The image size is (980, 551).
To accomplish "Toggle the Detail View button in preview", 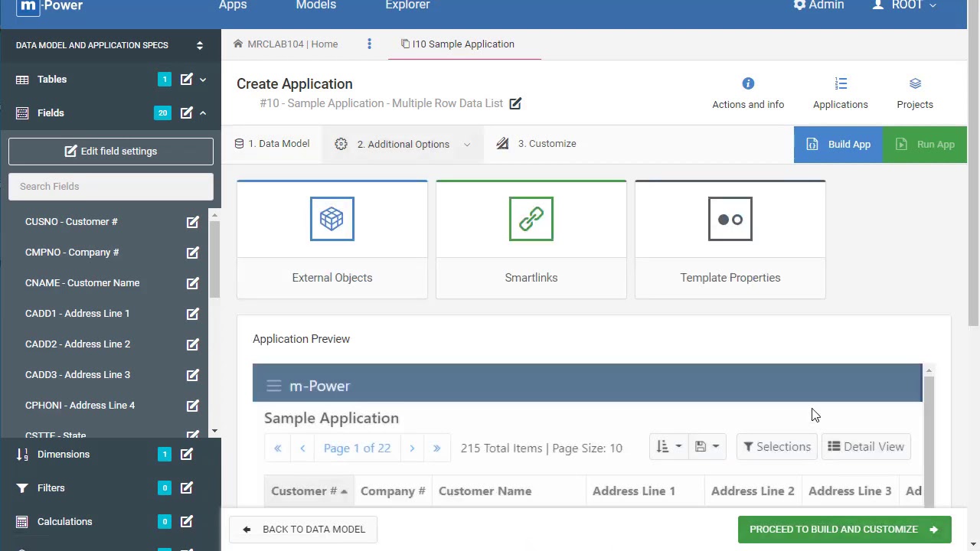I will pyautogui.click(x=866, y=447).
